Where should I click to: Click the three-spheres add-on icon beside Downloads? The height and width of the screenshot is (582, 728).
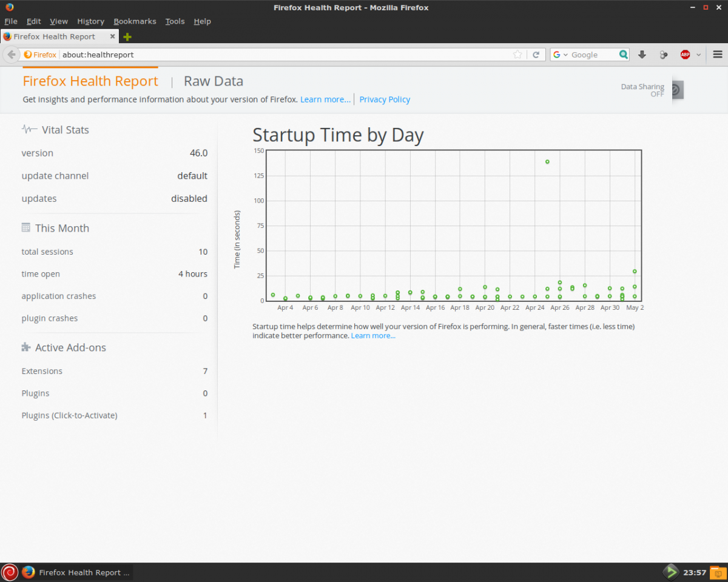click(x=664, y=55)
